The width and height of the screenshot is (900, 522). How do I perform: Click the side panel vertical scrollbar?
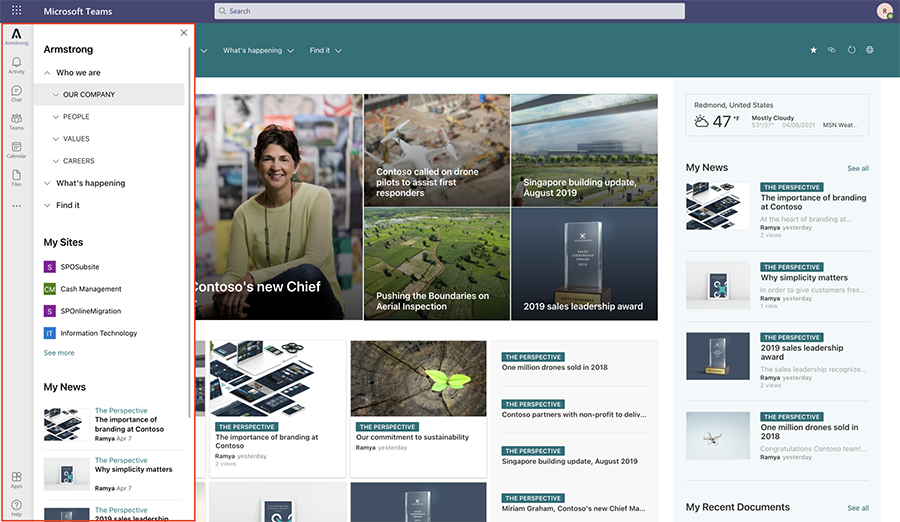[x=189, y=233]
